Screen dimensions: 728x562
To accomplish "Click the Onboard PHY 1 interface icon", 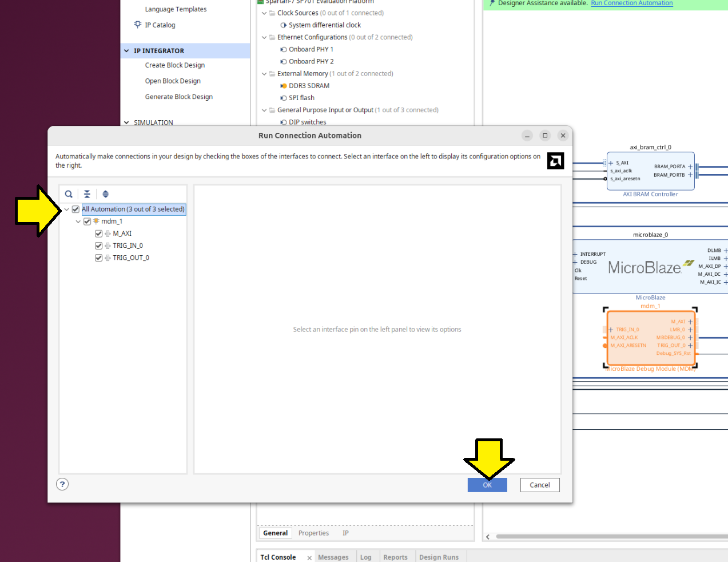I will tap(283, 49).
